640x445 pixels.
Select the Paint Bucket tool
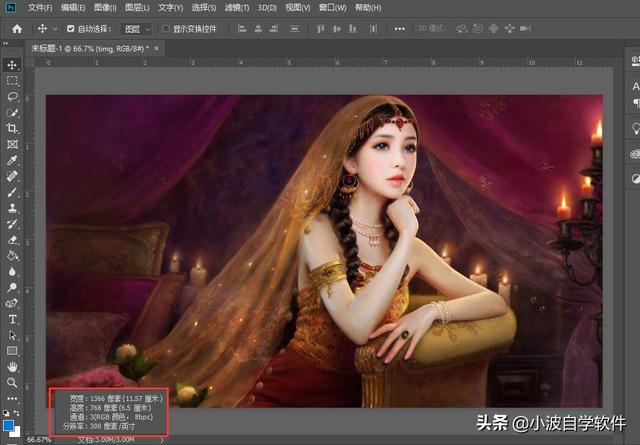coord(12,256)
